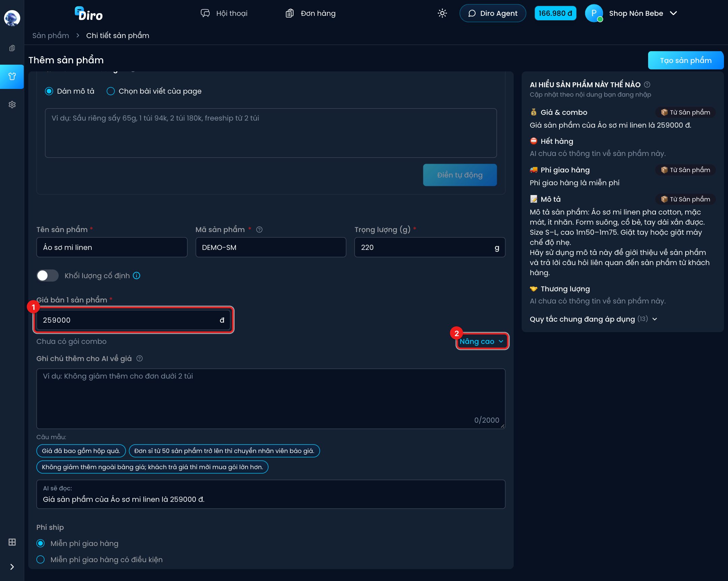The image size is (728, 581).
Task: Click Chi tiết sản phẩm breadcrumb
Action: click(118, 35)
